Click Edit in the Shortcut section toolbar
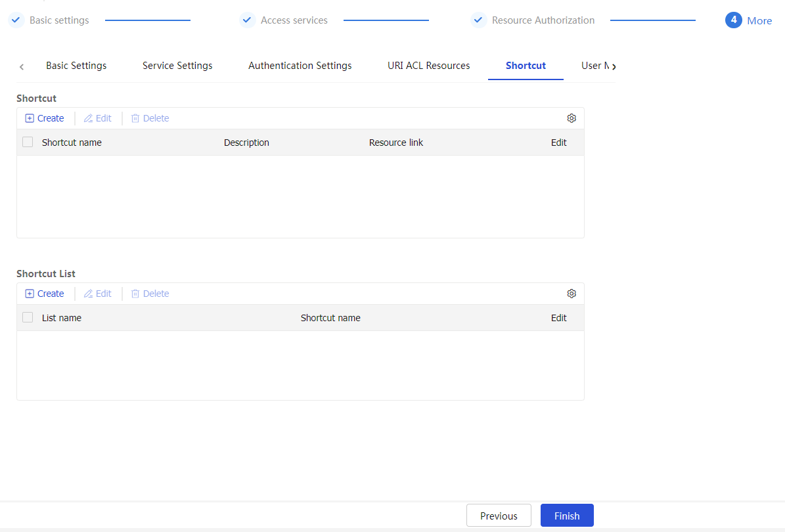785x532 pixels. pos(98,118)
